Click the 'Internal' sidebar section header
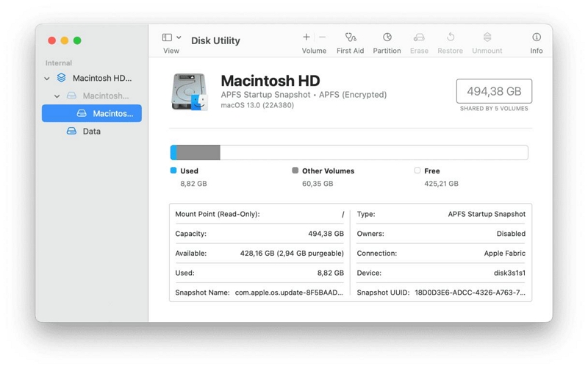Screen dimensions: 588x369 [59, 63]
